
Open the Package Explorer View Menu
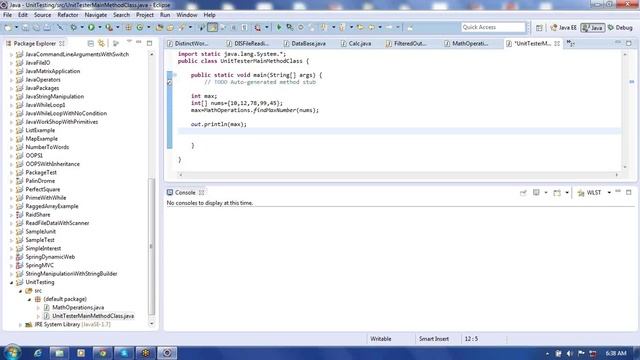tap(129, 42)
